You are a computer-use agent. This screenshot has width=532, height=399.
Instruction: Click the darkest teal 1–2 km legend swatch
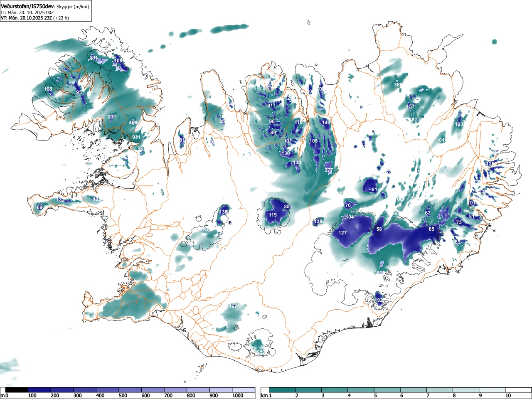click(x=283, y=390)
